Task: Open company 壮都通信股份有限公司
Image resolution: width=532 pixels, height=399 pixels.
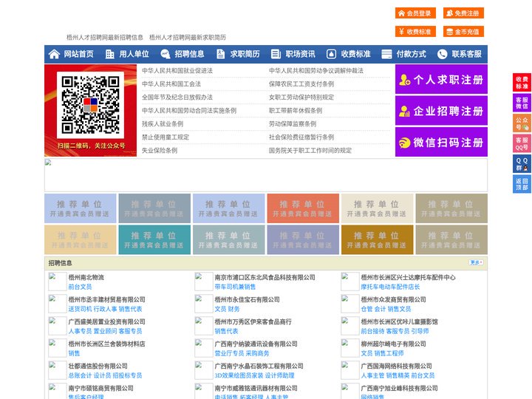Action: pos(98,366)
